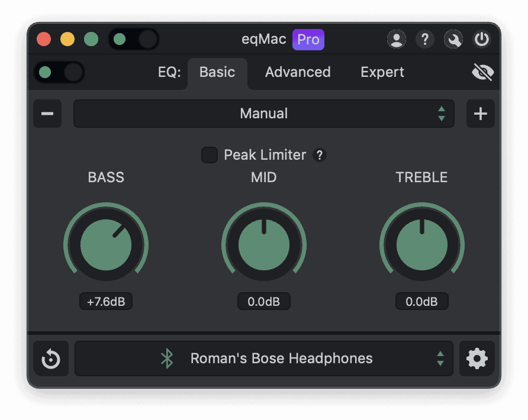
Task: Click the minus icon to delete preset
Action: tap(47, 114)
